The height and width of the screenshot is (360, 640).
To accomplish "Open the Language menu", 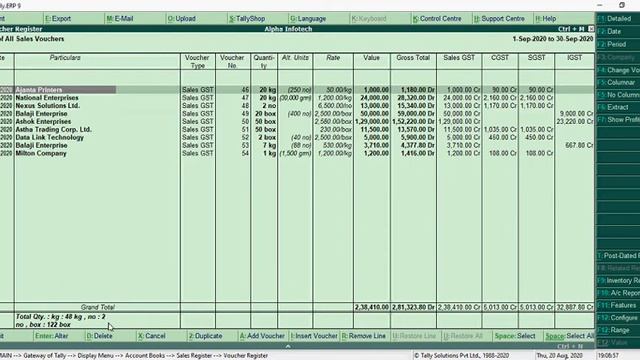I will (x=308, y=19).
